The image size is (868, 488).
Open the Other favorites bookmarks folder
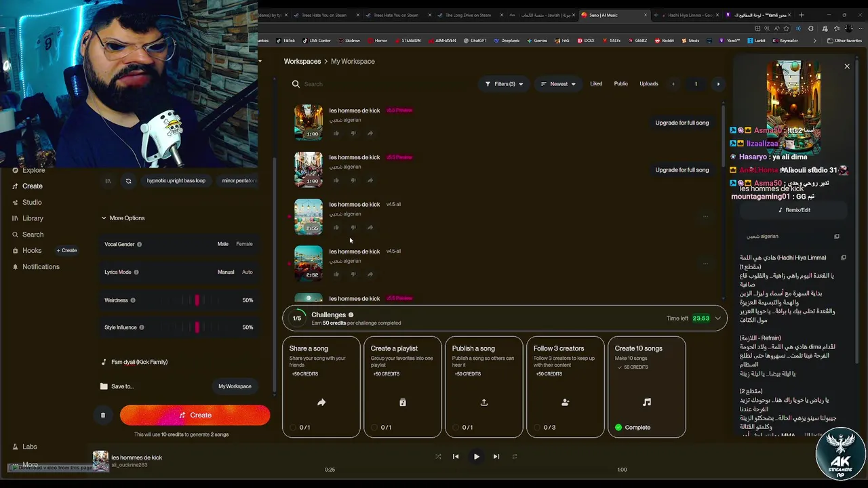click(844, 41)
